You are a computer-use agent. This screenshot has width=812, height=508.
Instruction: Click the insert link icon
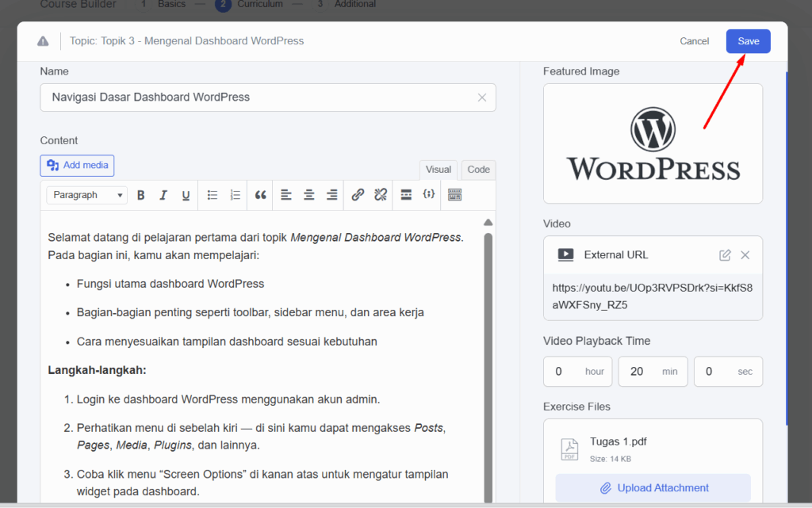tap(358, 195)
